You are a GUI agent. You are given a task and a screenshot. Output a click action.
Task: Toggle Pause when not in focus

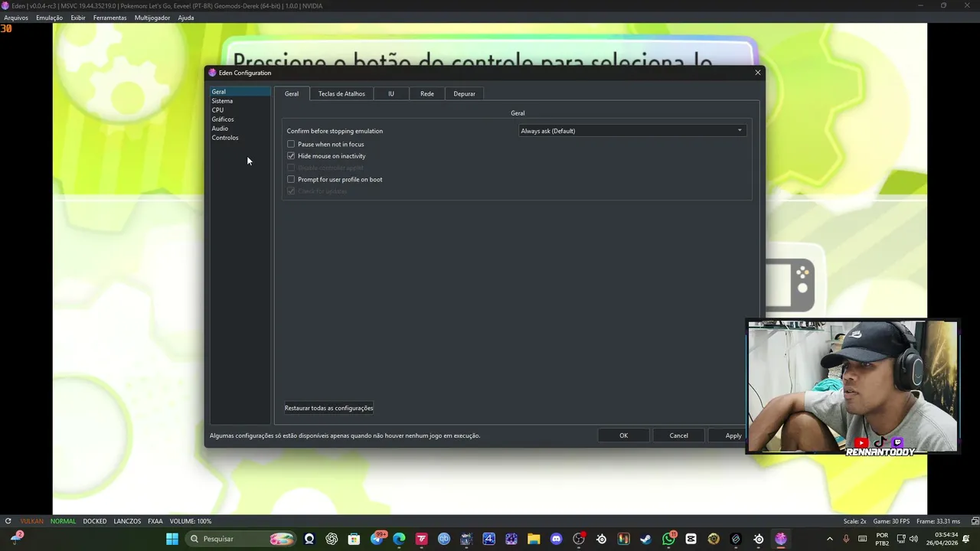pos(291,144)
